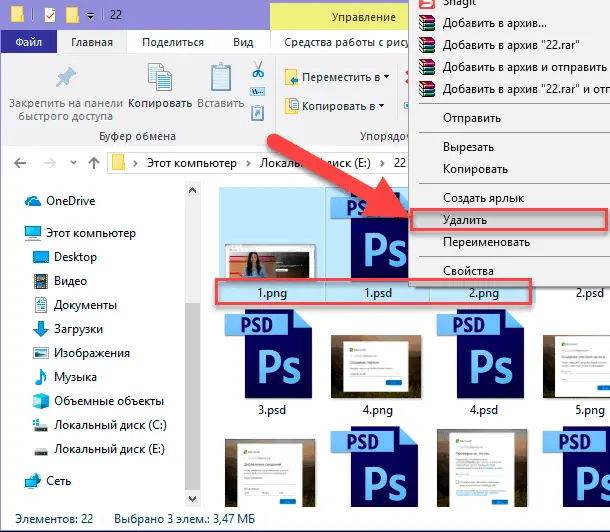Open Документы in the navigation pane
The width and height of the screenshot is (610, 532).
[75, 305]
